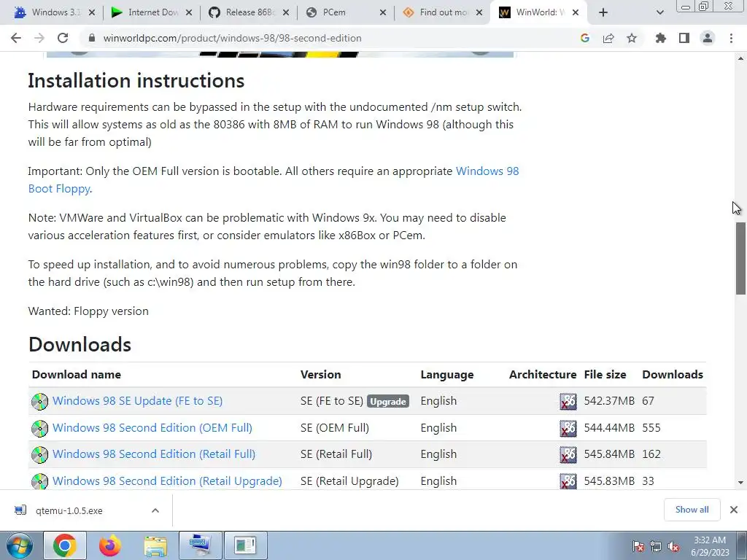Image resolution: width=747 pixels, height=560 pixels.
Task: Click the 544.44MB file size cell
Action: (x=609, y=427)
